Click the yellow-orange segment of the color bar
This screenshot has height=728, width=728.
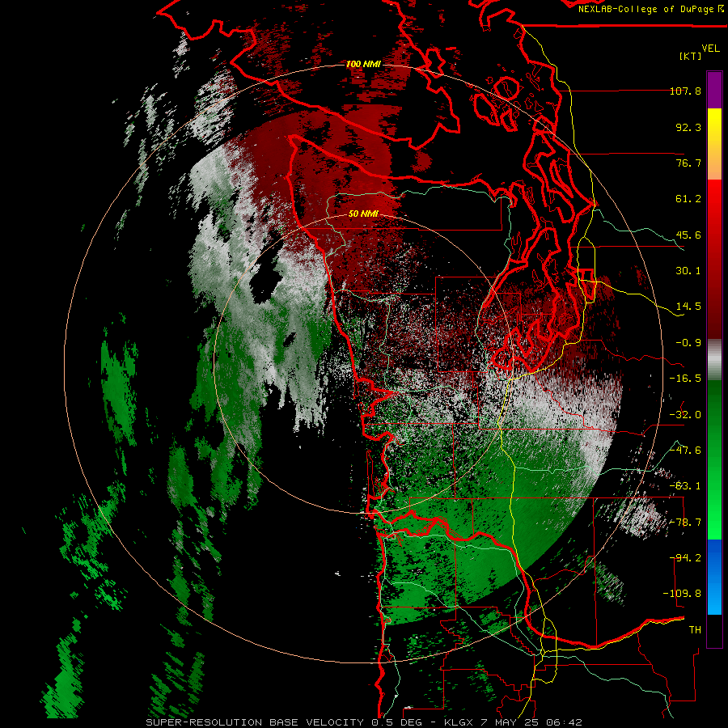click(714, 144)
